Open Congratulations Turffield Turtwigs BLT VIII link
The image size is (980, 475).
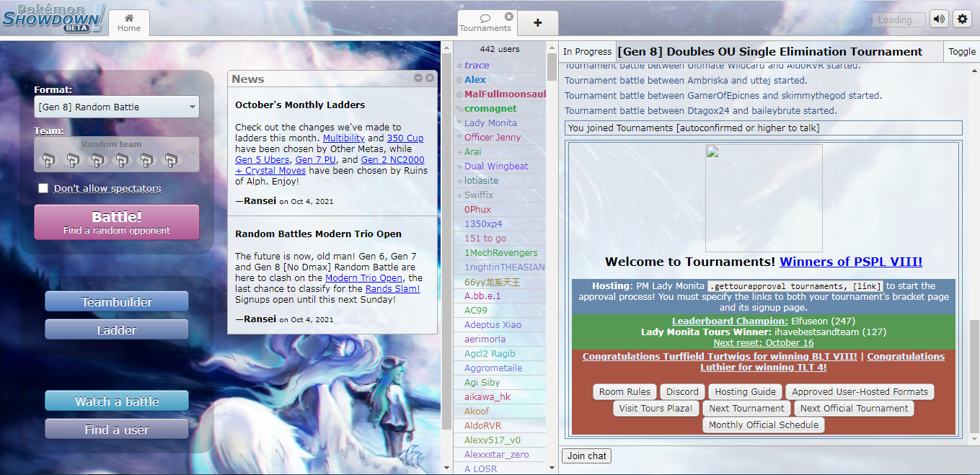[720, 356]
